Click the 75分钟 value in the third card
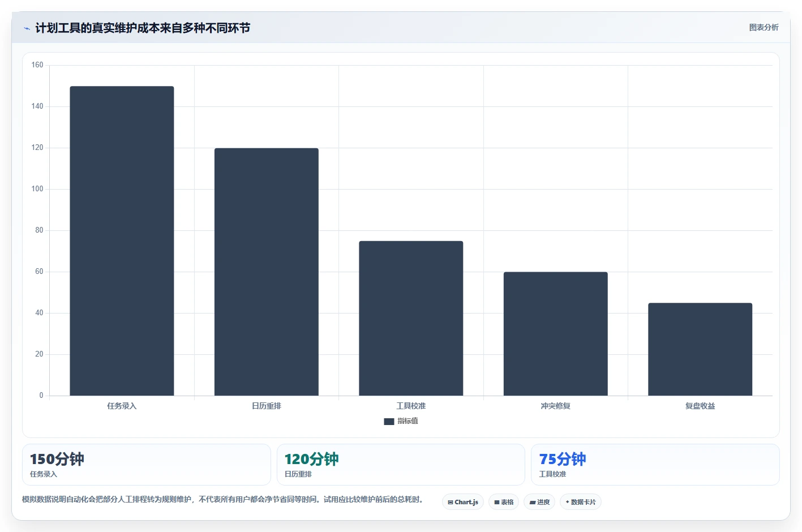802x532 pixels. pos(563,459)
